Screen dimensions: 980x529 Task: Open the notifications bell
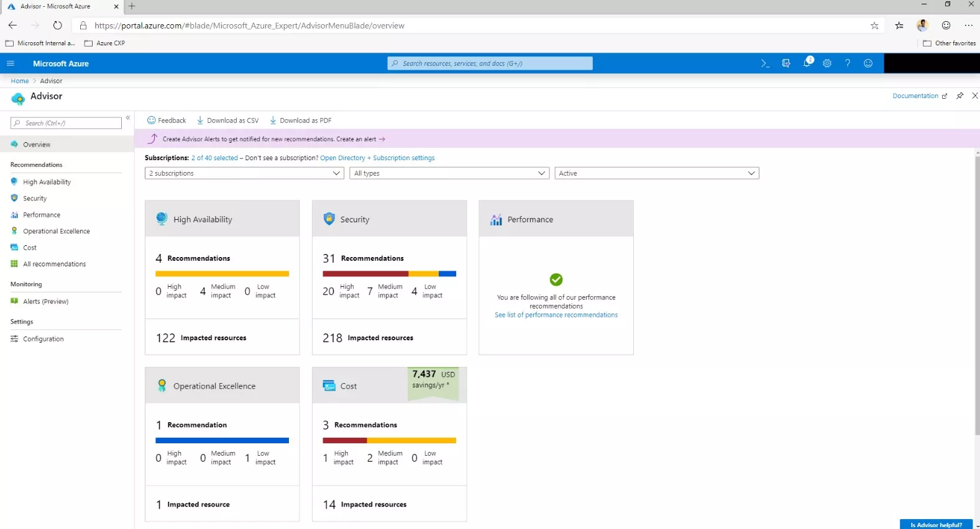(x=807, y=63)
